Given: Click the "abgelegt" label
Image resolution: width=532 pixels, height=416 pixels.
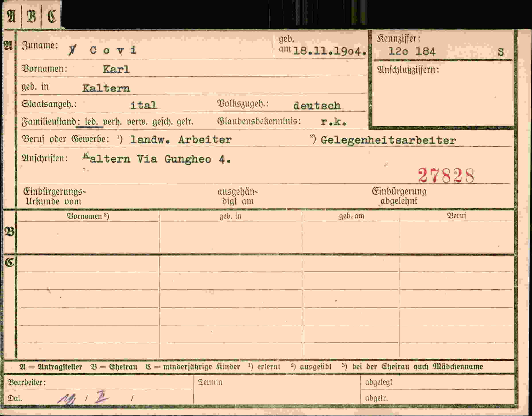Looking at the screenshot, I should [379, 382].
